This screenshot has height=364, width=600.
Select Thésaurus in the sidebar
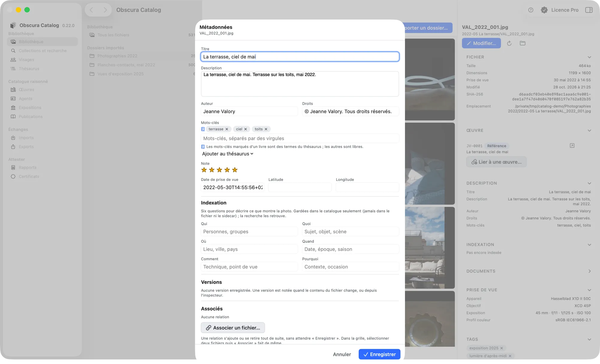42,69
